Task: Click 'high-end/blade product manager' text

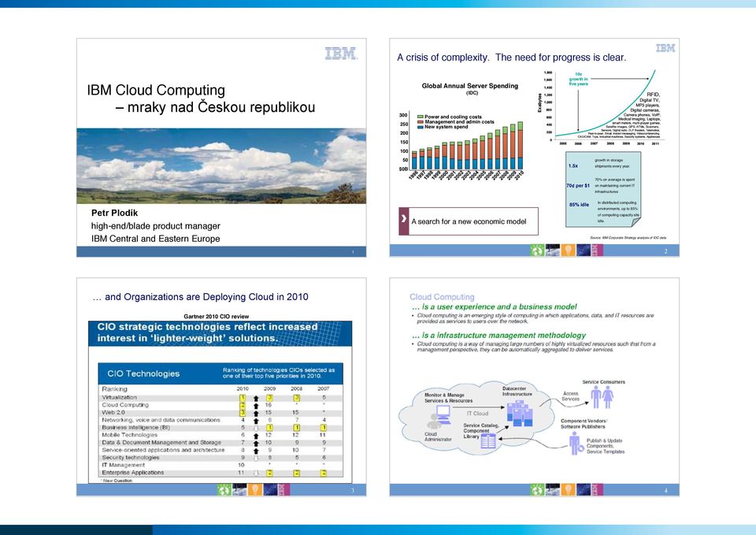Action: pyautogui.click(x=156, y=226)
